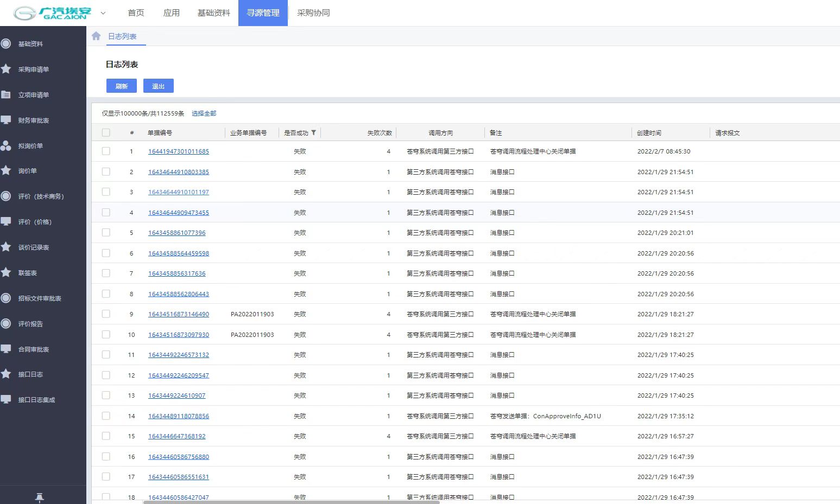Click the 调用方向 column header
The width and height of the screenshot is (840, 504).
(440, 133)
